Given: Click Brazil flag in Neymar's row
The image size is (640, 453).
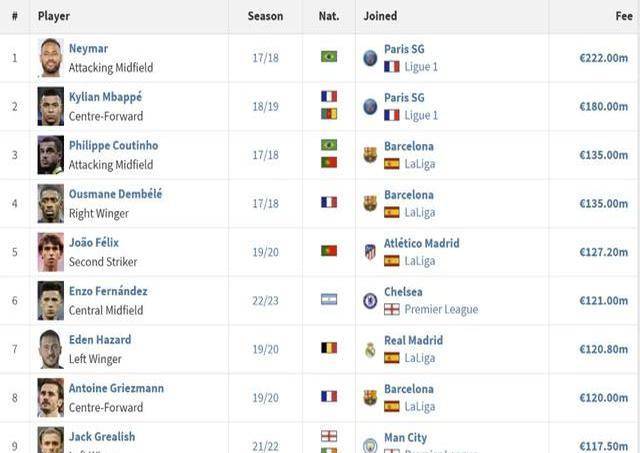Looking at the screenshot, I should pos(328,57).
